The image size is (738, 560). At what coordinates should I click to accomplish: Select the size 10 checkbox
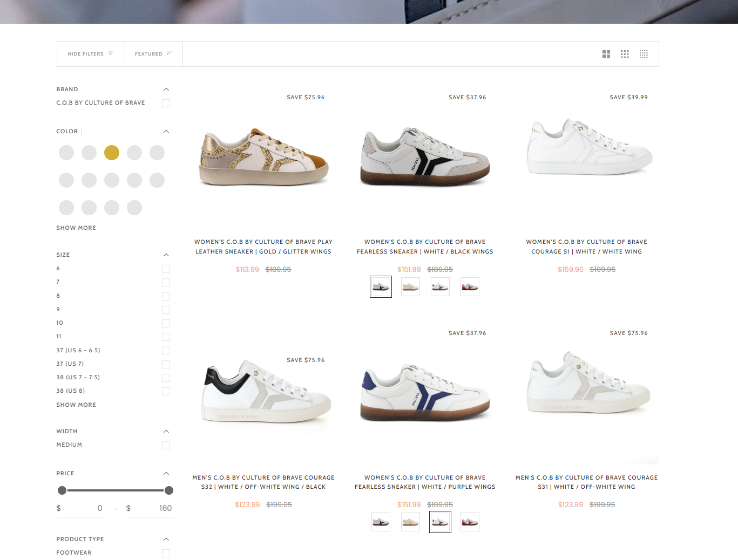[x=166, y=324]
